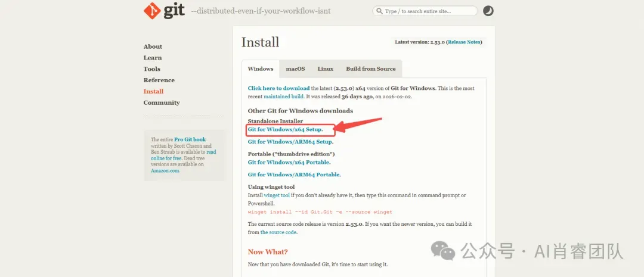The width and height of the screenshot is (644, 277).
Task: Download Git for Windows/ARM64 Portable
Action: click(x=295, y=175)
